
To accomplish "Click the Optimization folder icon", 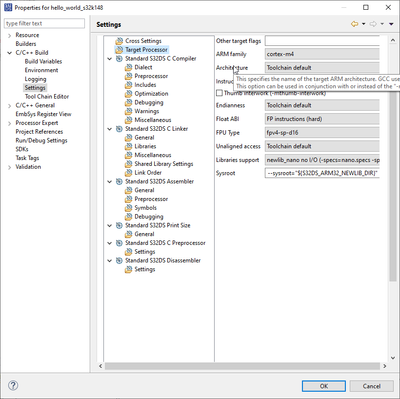I will click(x=128, y=94).
